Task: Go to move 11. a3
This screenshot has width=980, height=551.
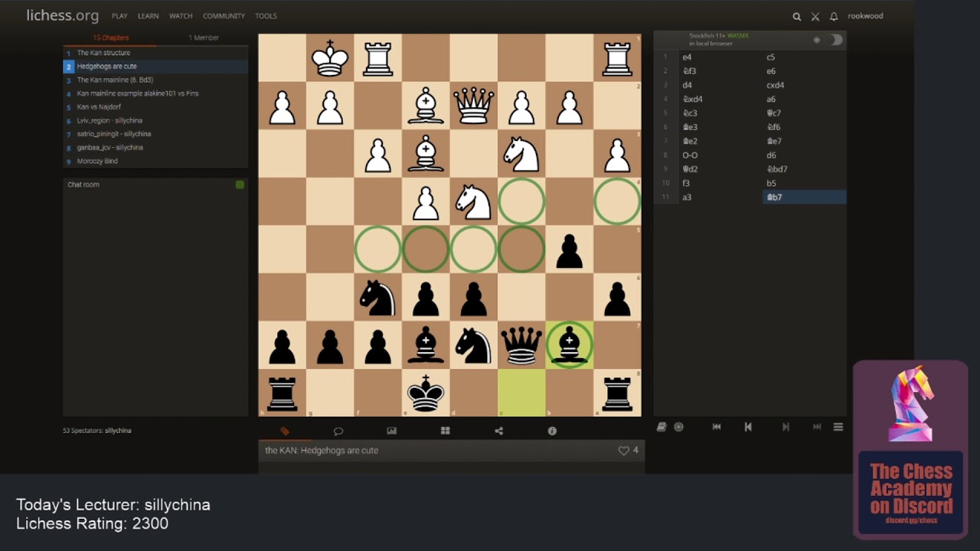Action: (x=720, y=197)
